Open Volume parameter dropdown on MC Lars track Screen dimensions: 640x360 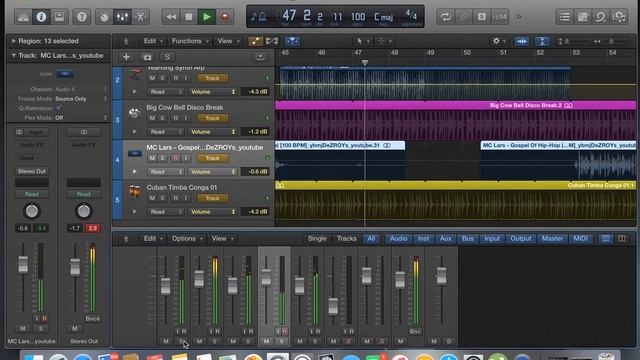212,172
